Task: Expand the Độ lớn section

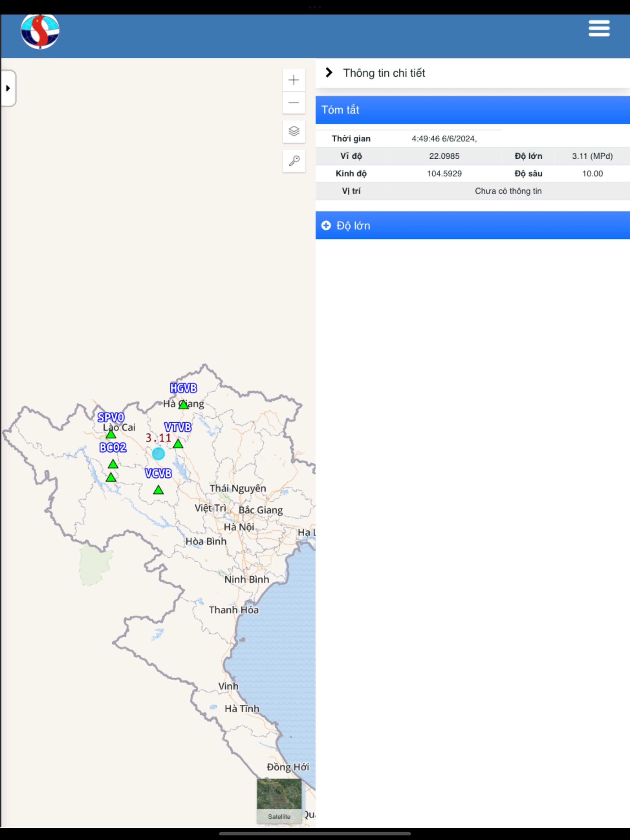Action: point(472,226)
